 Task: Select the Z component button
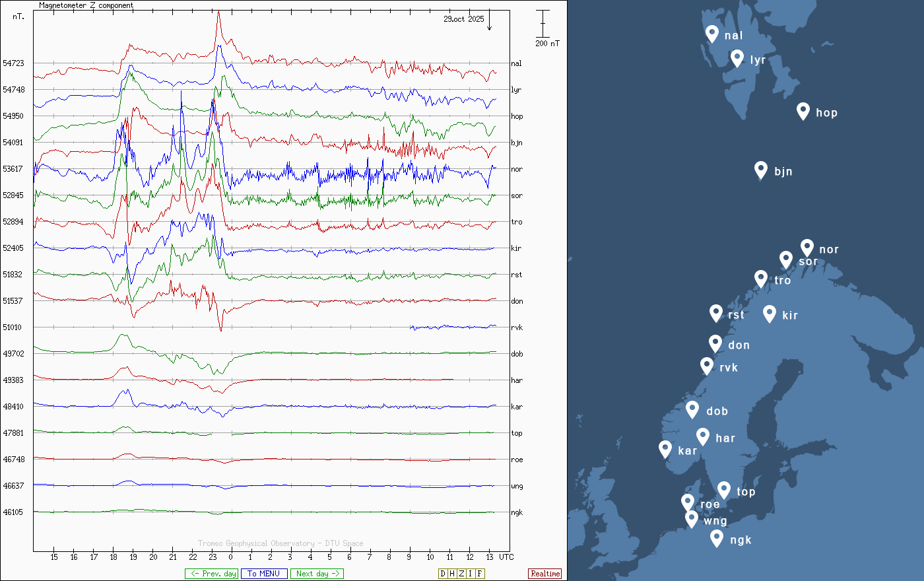coord(461,574)
